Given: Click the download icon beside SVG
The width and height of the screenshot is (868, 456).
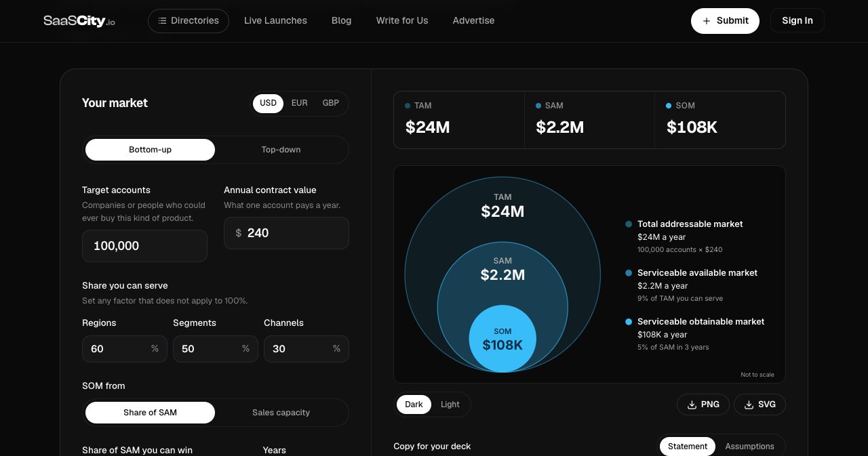Looking at the screenshot, I should pos(749,405).
